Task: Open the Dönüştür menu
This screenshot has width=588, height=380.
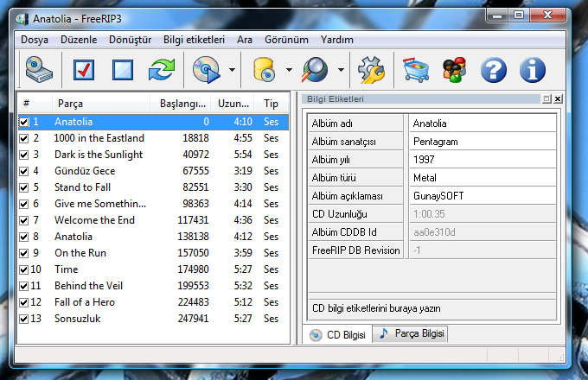Action: pos(130,40)
